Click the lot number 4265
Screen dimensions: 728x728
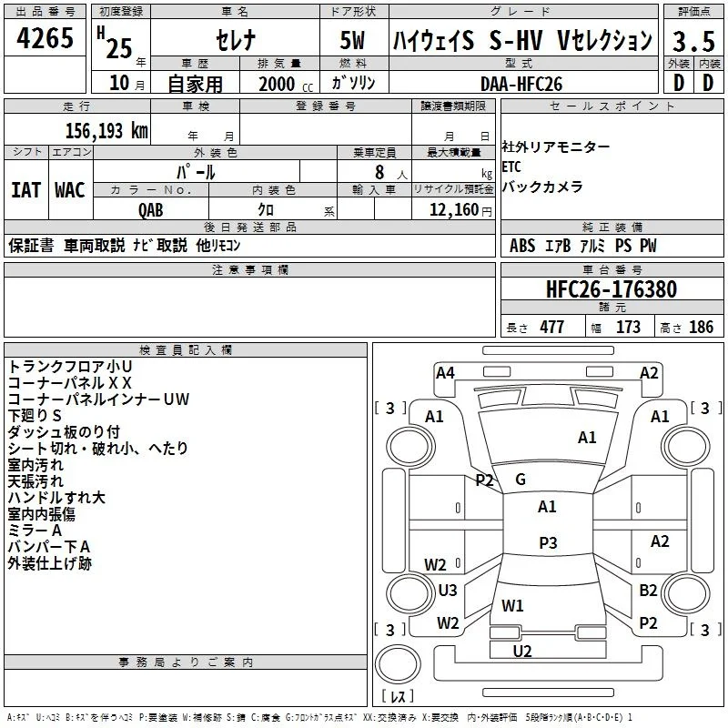pyautogui.click(x=45, y=38)
